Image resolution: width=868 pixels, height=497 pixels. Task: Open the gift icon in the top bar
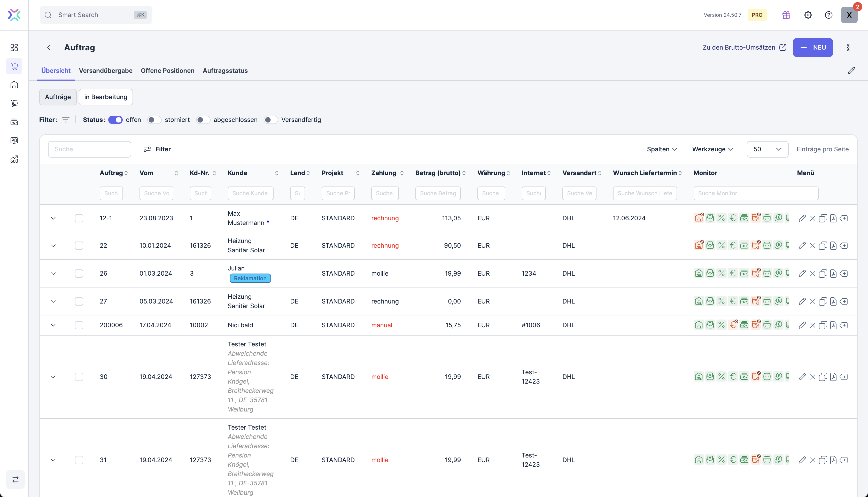coord(786,15)
